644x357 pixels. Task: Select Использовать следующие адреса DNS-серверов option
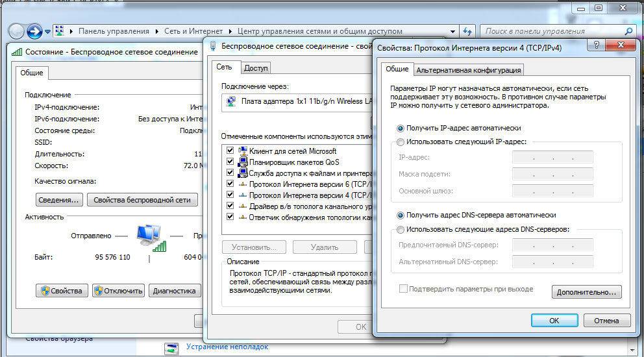[x=400, y=229]
